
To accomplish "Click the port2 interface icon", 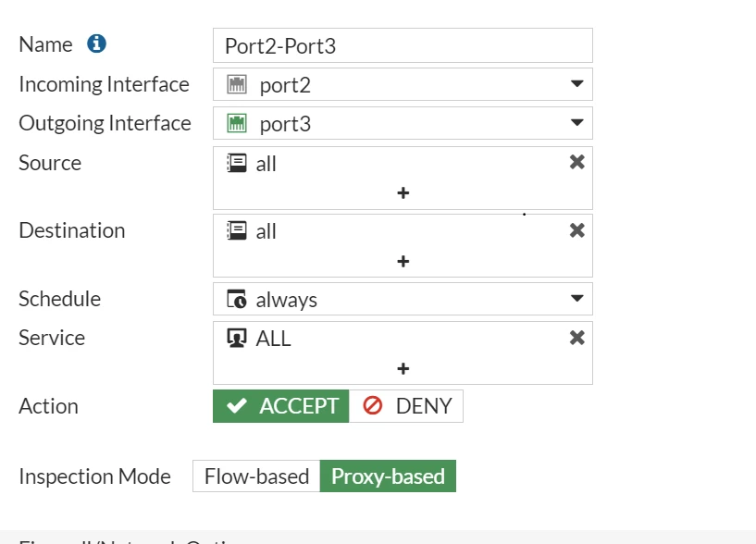I will pos(237,84).
